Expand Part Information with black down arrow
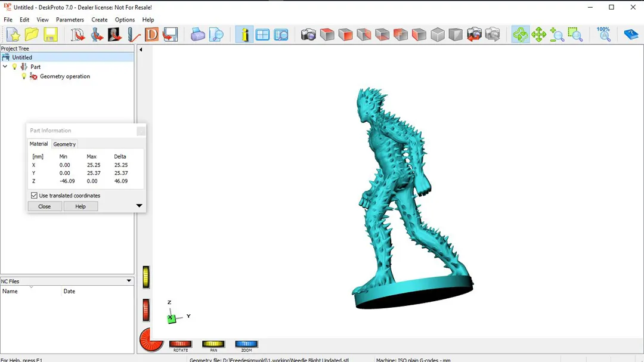This screenshot has height=362, width=644. [139, 205]
